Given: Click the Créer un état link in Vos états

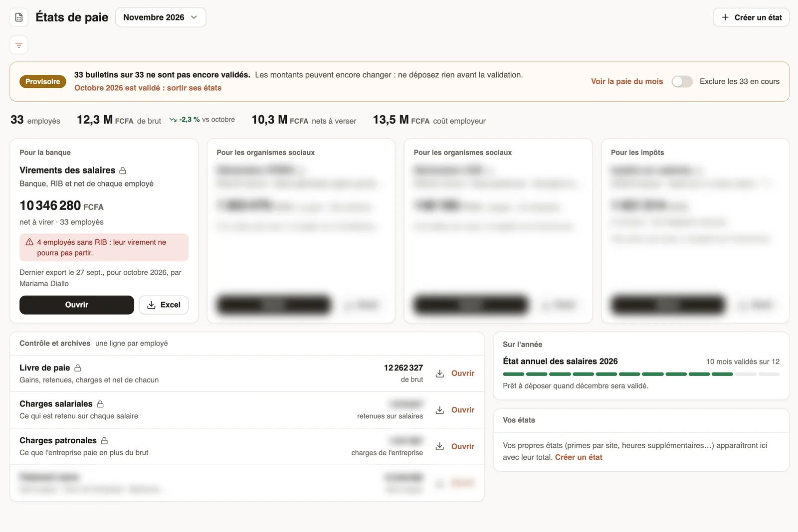Looking at the screenshot, I should [579, 457].
